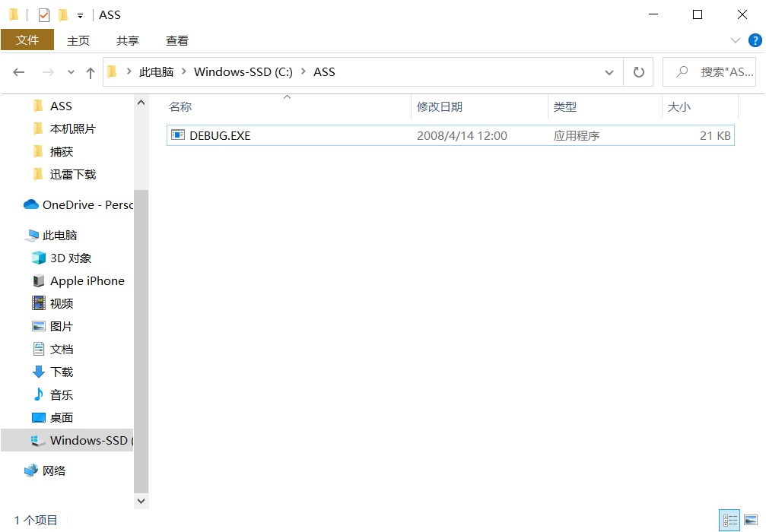
Task: Expand the chevron after 此电脑 in breadcrumb
Action: (x=184, y=71)
